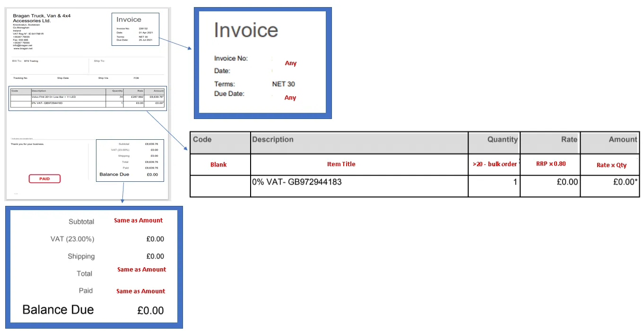Screen dimensions: 644x331
Task: Click the BTS Trading bill-to name
Action: tap(31, 61)
